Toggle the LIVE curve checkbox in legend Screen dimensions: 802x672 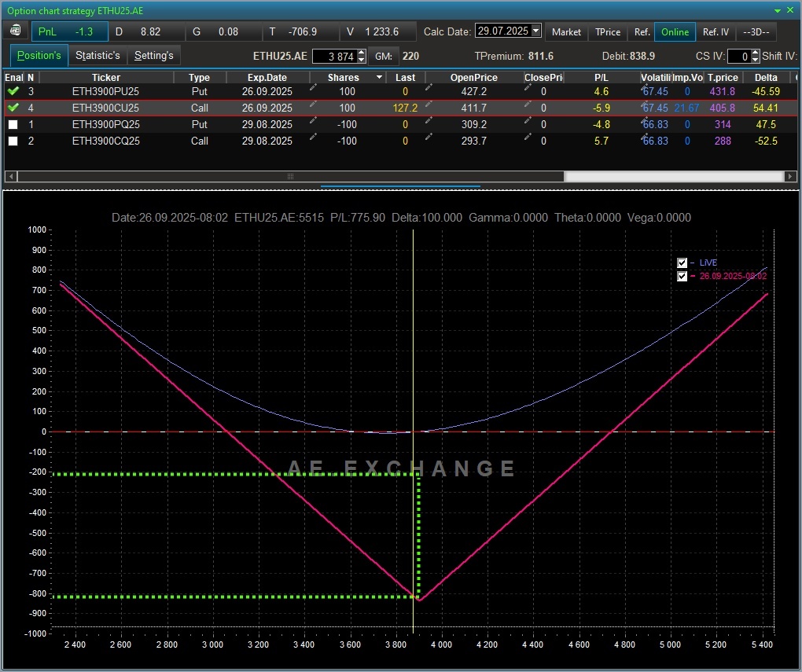point(682,263)
